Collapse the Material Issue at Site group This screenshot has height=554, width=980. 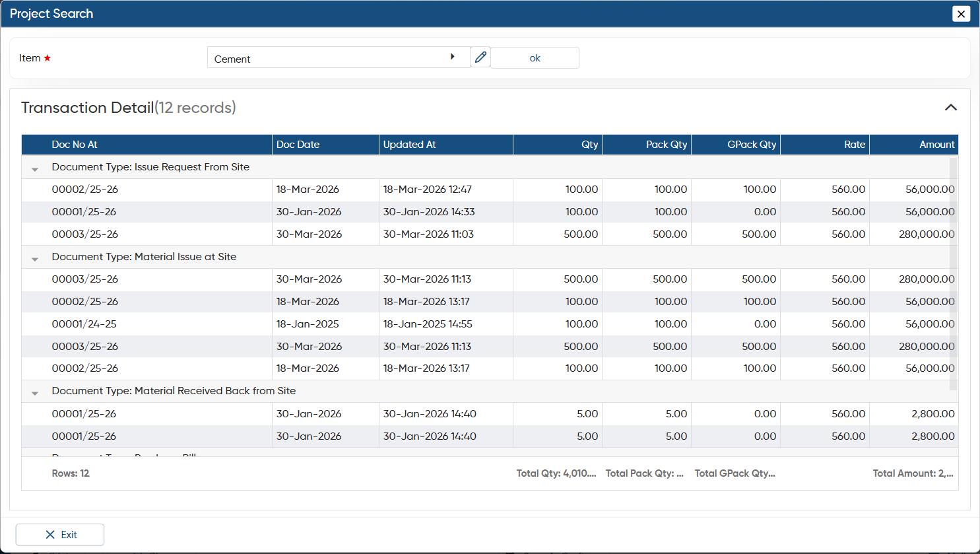pos(35,260)
